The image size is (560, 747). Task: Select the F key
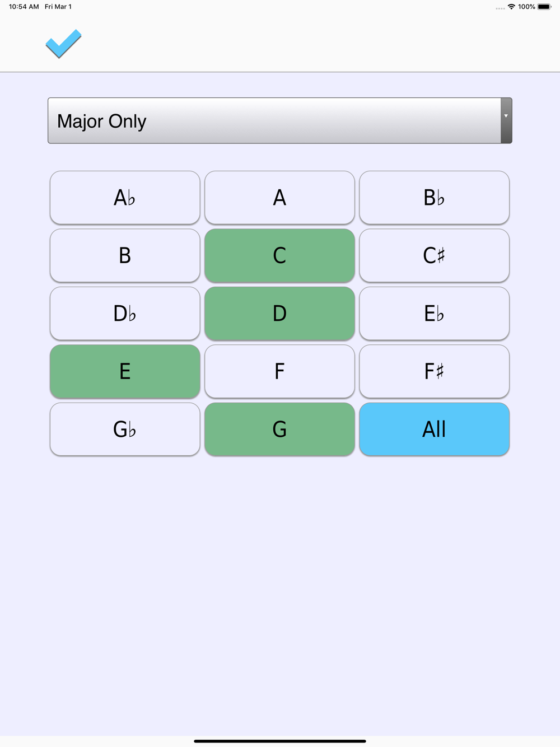tap(279, 371)
